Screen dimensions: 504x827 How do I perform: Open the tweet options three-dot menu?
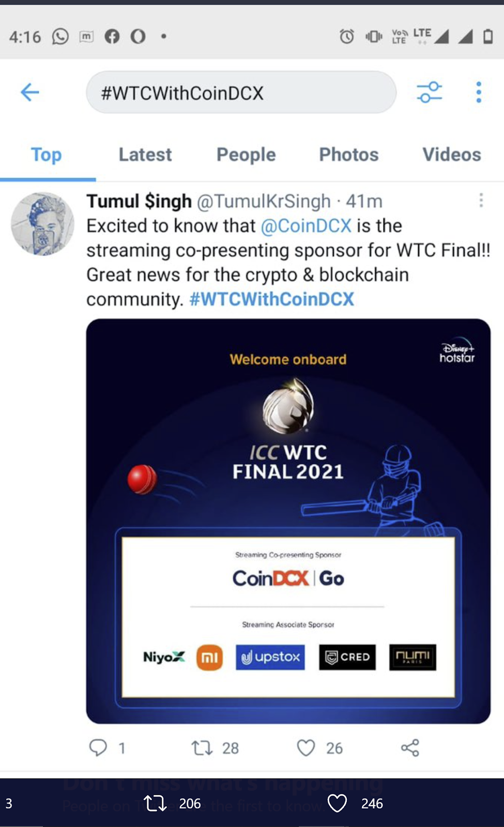click(481, 200)
